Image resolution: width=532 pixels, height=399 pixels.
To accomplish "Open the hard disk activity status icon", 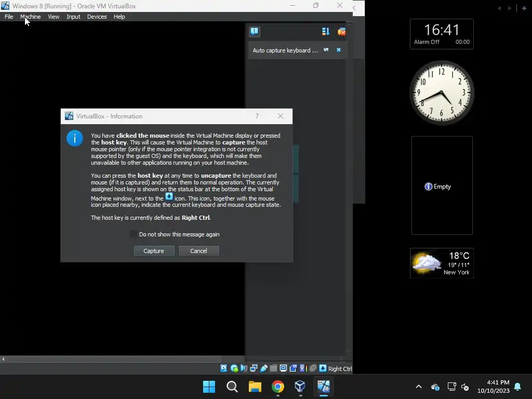I will pos(223,368).
